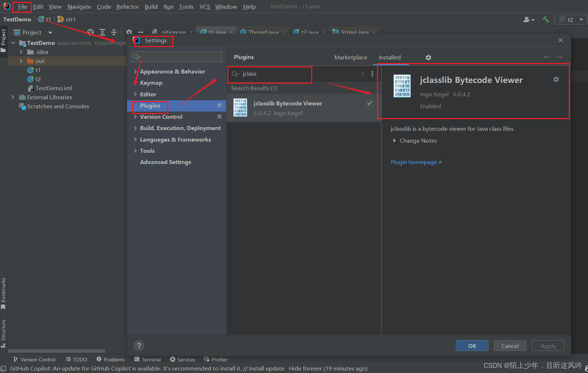588x373 pixels.
Task: Select Keymap in settings tree
Action: click(151, 83)
